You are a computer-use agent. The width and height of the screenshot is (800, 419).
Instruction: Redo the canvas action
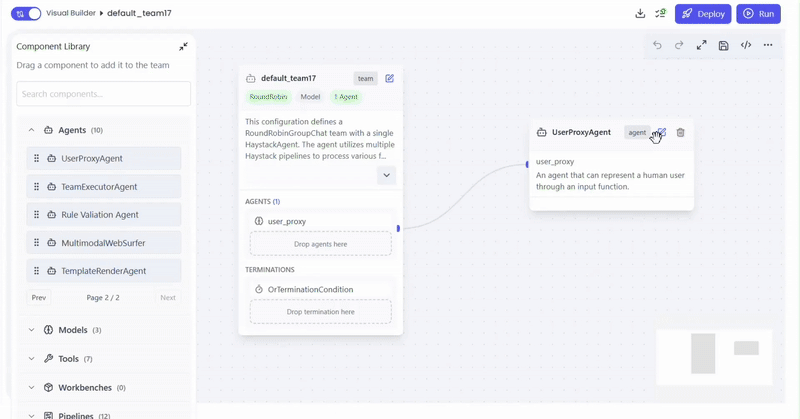click(679, 45)
